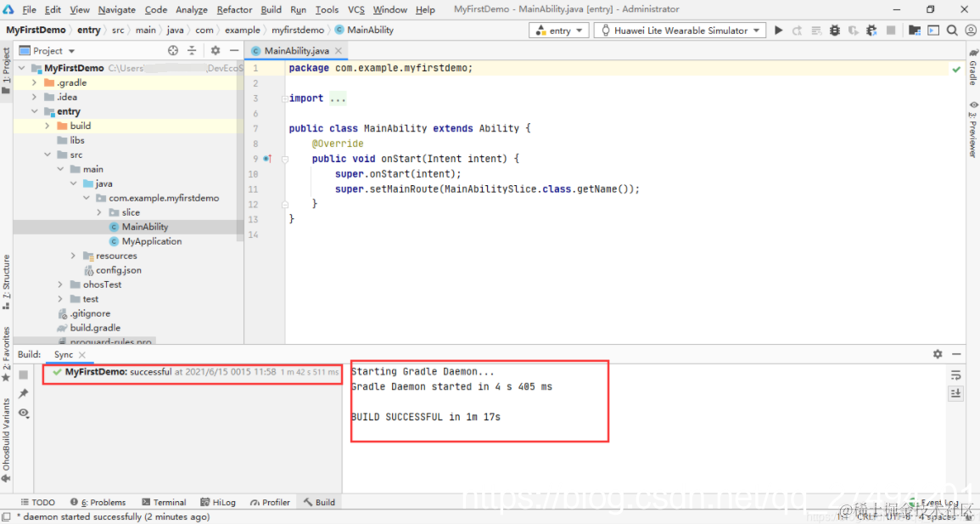Run the entry configuration with play button
The height and width of the screenshot is (524, 980).
point(779,30)
